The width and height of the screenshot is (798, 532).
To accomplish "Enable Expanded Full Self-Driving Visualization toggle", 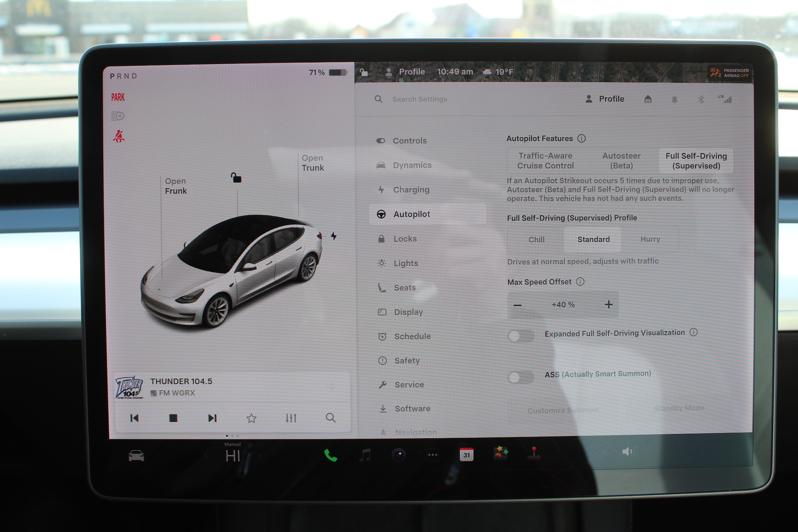I will 521,336.
